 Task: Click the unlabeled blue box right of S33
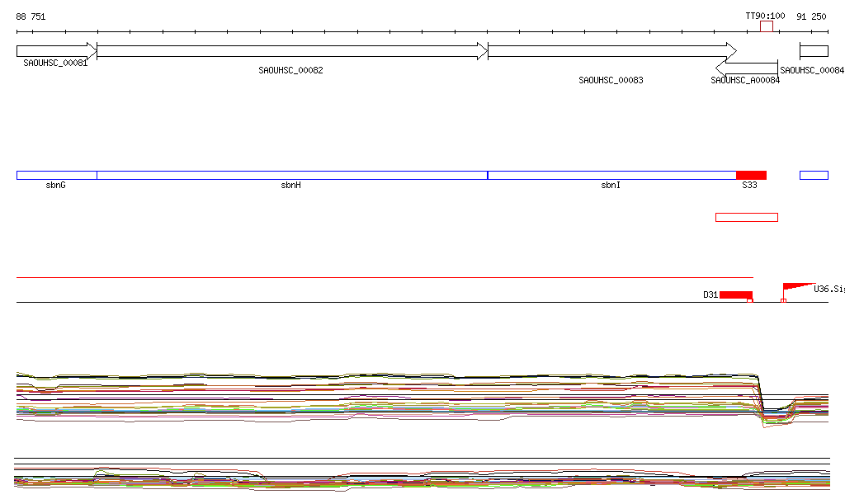pyautogui.click(x=814, y=175)
